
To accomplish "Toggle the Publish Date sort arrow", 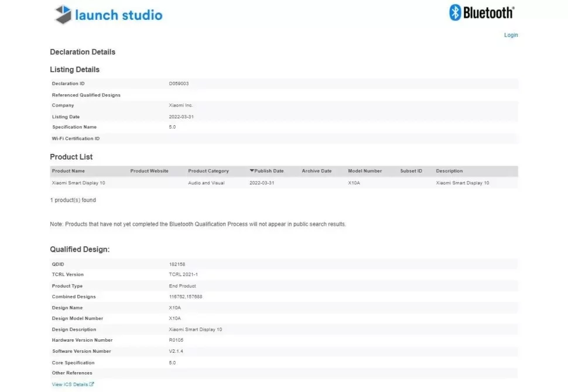I will [252, 171].
